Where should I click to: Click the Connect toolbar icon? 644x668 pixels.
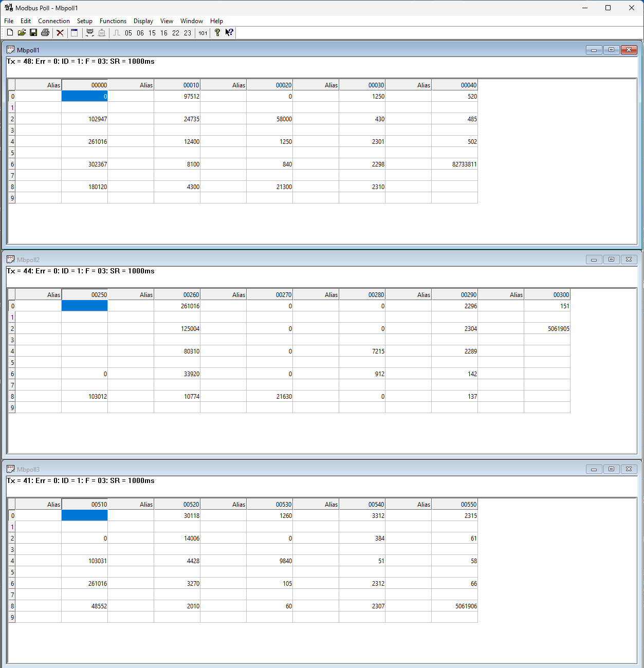(x=90, y=32)
